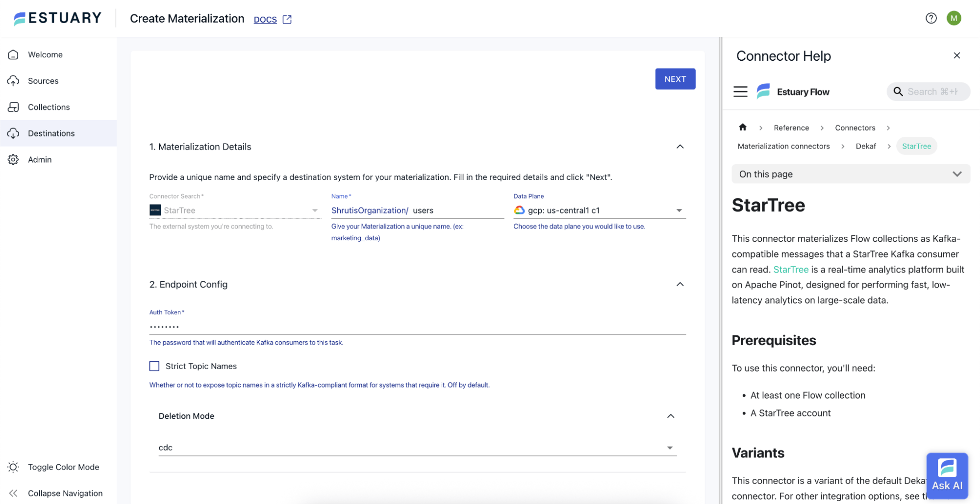980x504 pixels.
Task: Click the Destinations cloud download icon
Action: pos(13,133)
